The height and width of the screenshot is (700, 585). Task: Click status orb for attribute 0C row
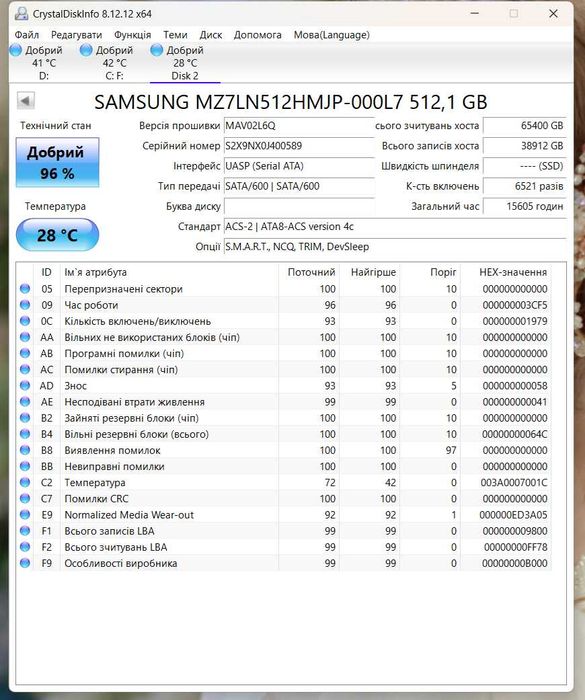25,321
